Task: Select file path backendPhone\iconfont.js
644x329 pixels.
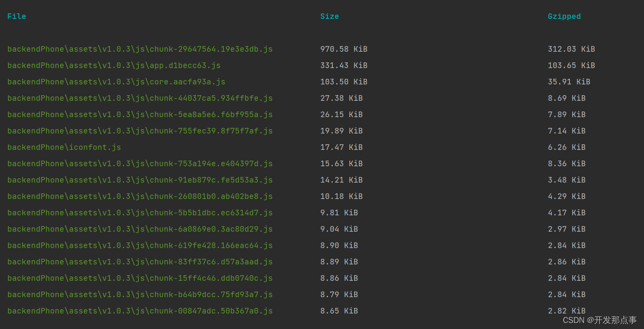Action: point(64,147)
